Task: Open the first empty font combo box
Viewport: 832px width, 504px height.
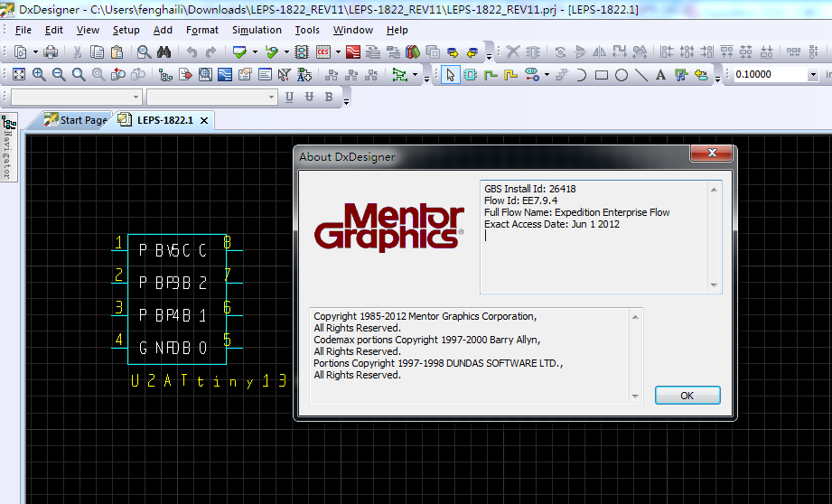Action: [x=76, y=97]
